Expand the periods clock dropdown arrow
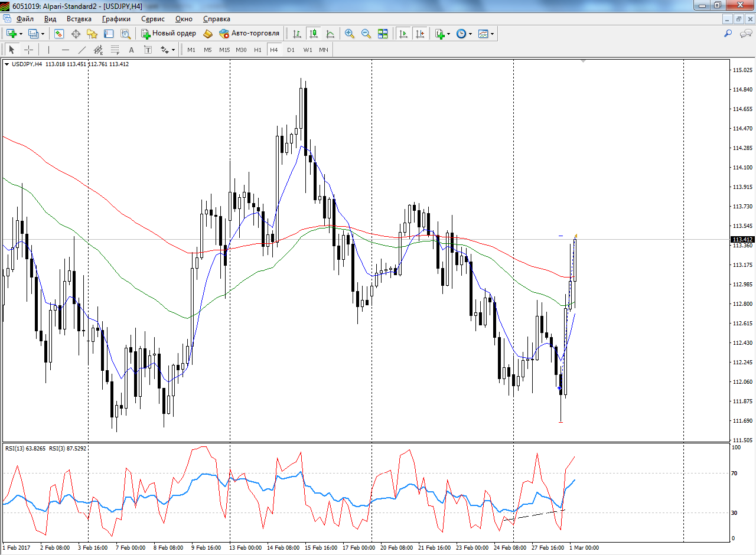Viewport: 756px width, 555px height. [471, 34]
